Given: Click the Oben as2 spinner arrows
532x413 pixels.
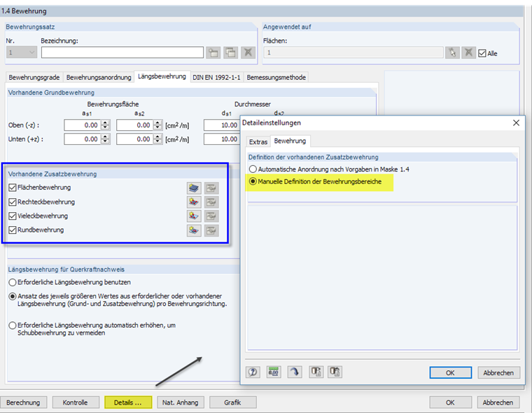Looking at the screenshot, I should (157, 125).
